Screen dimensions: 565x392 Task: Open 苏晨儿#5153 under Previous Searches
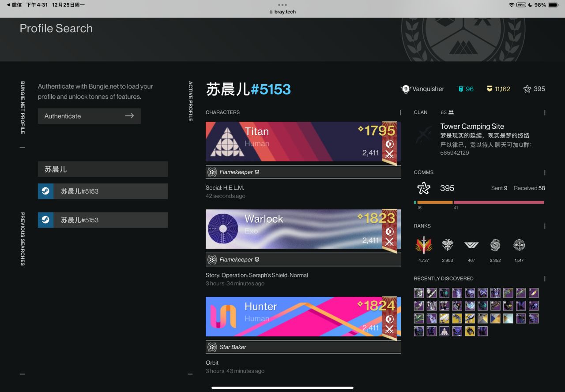click(102, 220)
